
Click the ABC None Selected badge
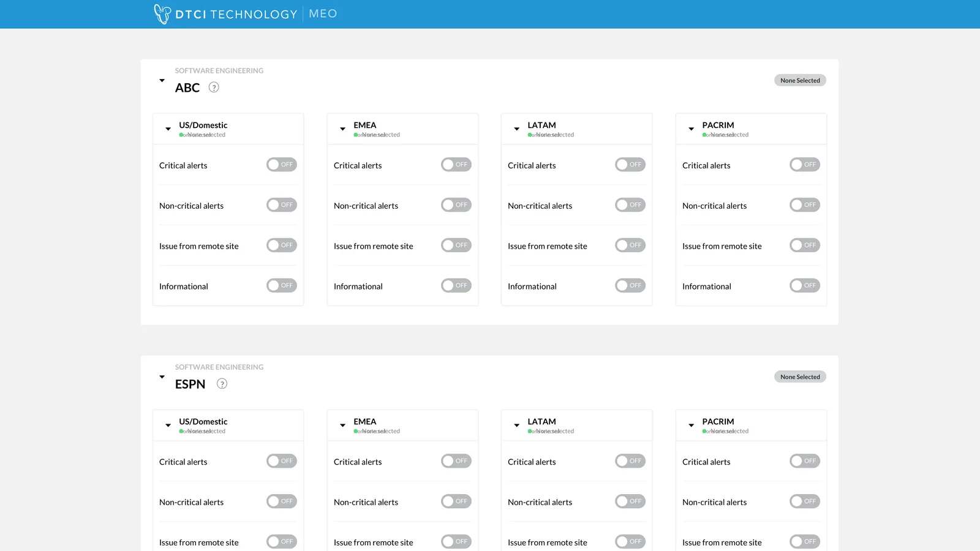pos(800,80)
